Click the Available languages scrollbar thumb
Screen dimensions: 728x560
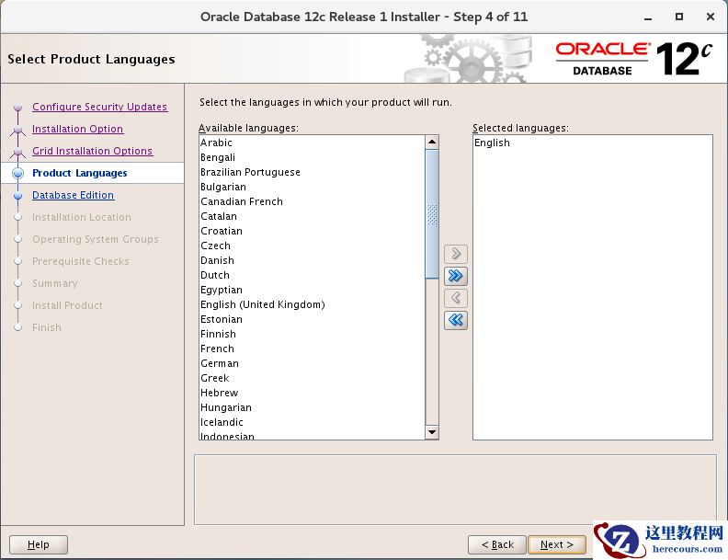432,214
